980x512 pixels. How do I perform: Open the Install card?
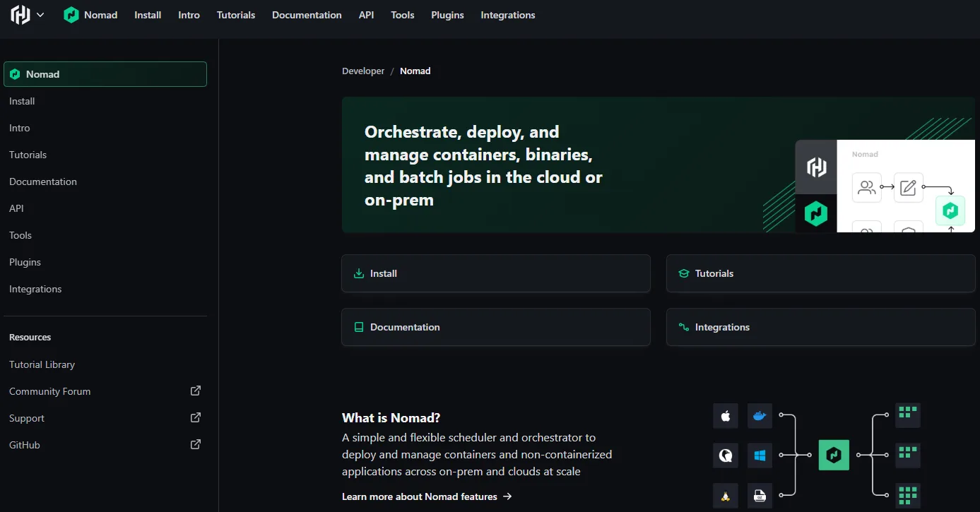pos(496,273)
